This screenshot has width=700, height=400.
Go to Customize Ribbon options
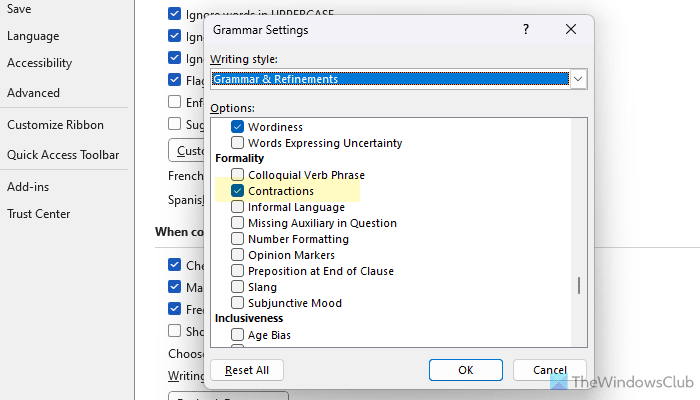[x=55, y=125]
